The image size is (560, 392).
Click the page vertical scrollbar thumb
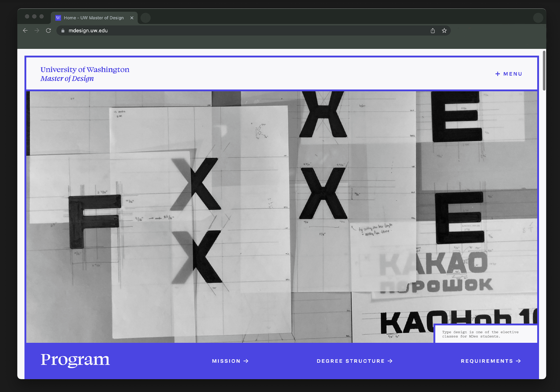pos(544,71)
